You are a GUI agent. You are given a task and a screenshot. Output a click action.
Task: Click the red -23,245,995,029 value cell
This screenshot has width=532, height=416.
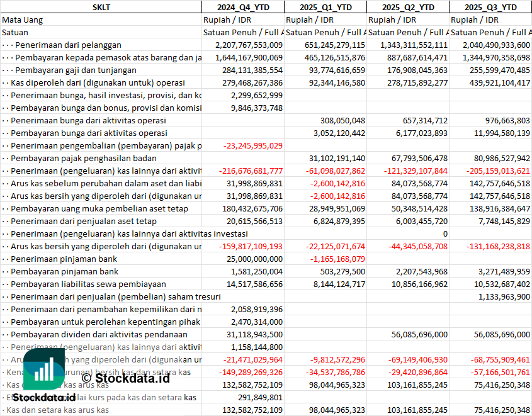253,145
